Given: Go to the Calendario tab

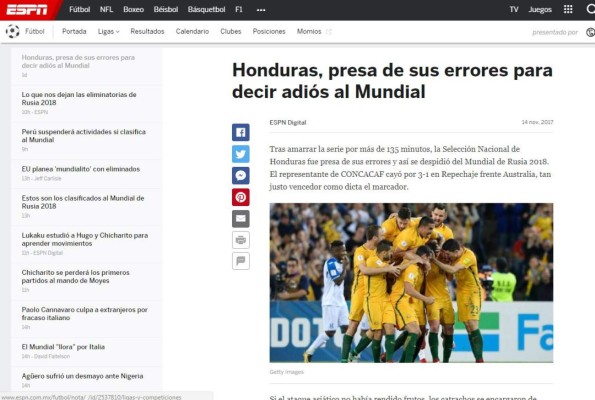Looking at the screenshot, I should pyautogui.click(x=192, y=31).
